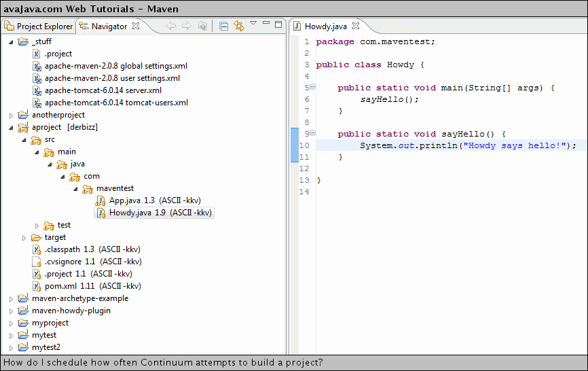
Task: Select .project 1.1 (ASCII -kkv) file
Action: [x=88, y=274]
